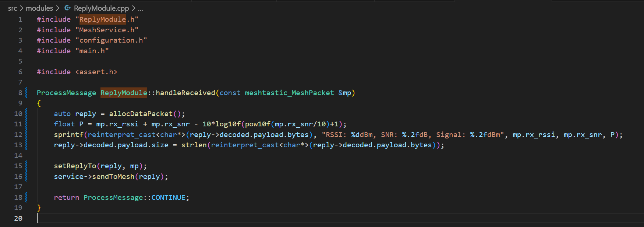Place cursor on handleReceived function name
Screen dimensions: 644x227
click(185, 93)
